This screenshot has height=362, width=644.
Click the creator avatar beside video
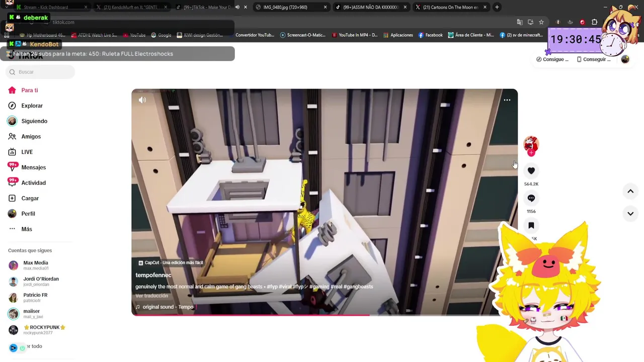531,145
